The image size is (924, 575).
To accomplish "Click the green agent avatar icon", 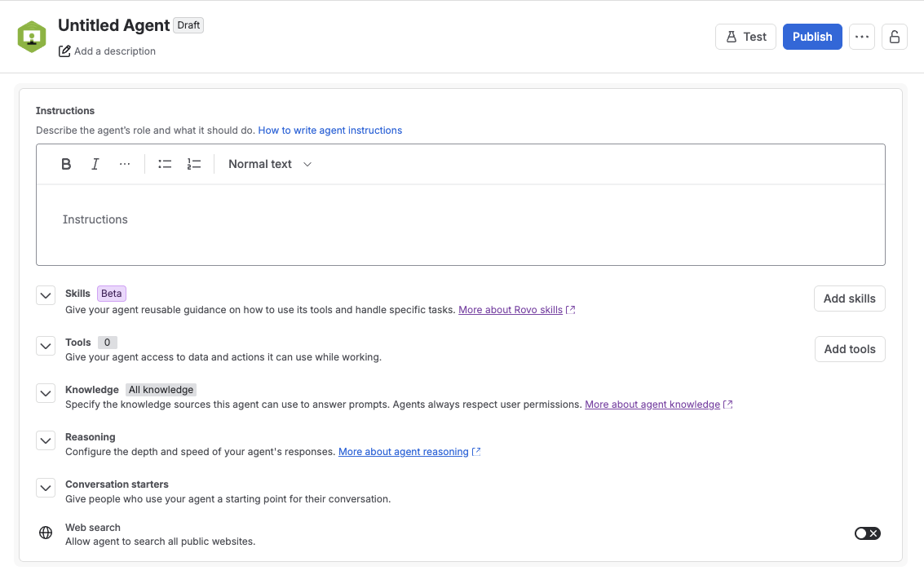I will point(32,38).
